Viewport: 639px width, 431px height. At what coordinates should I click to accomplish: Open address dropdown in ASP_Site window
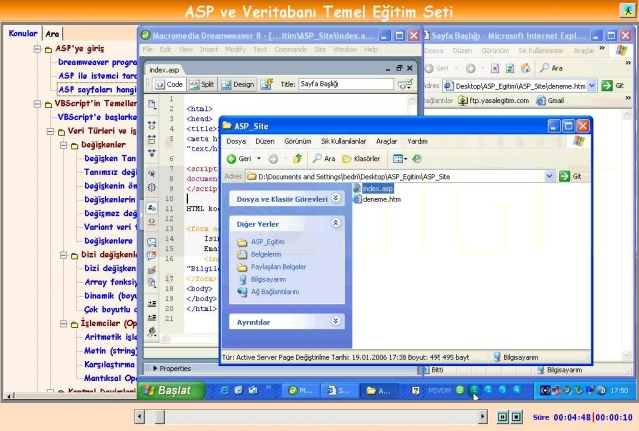[x=549, y=176]
